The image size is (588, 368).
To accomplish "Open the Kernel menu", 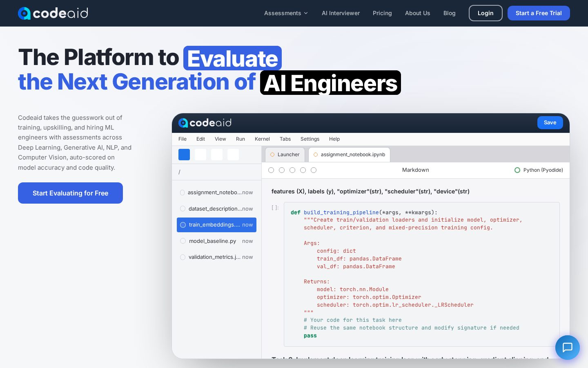I will click(x=262, y=139).
